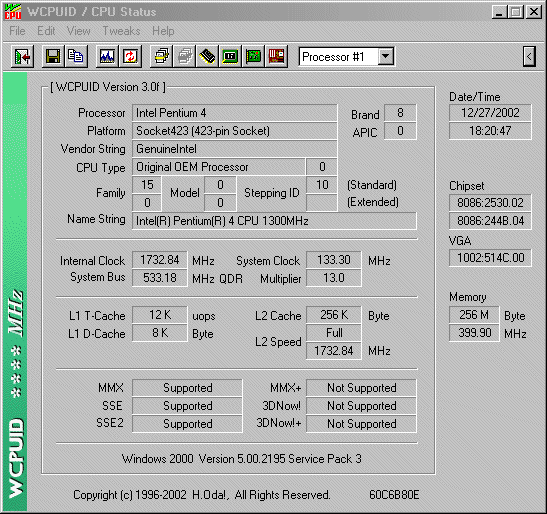Click the Memory clock 399.90 field

tap(474, 333)
